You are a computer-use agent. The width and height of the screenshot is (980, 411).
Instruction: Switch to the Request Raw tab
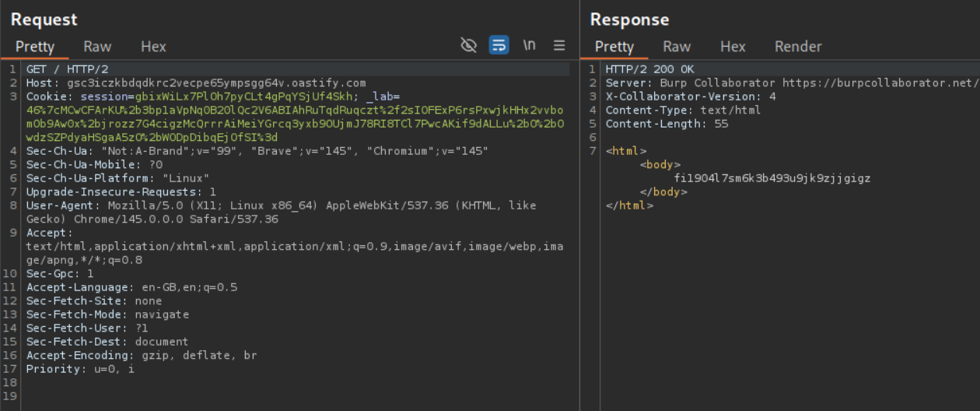(x=97, y=47)
